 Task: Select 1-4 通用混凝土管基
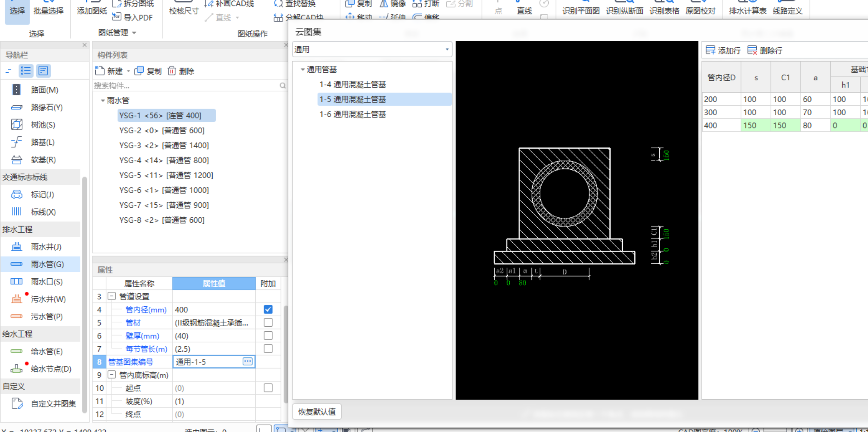pyautogui.click(x=352, y=84)
